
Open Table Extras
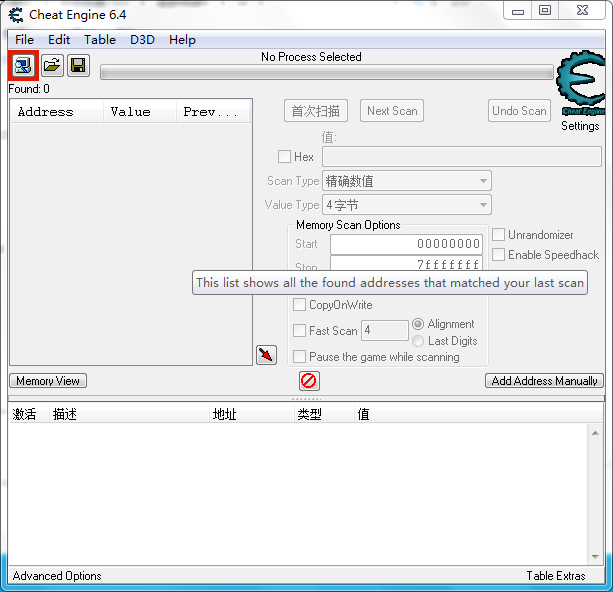tap(556, 576)
